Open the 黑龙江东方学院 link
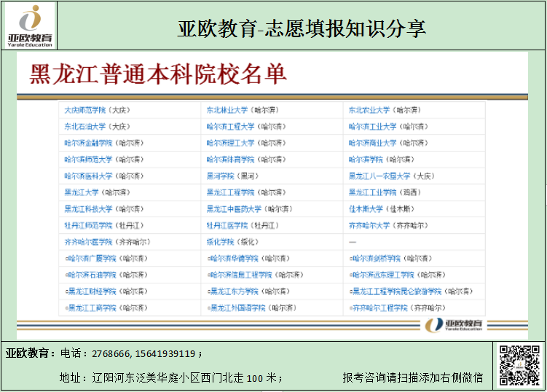Screen dimensions: 547x392 tap(234, 291)
